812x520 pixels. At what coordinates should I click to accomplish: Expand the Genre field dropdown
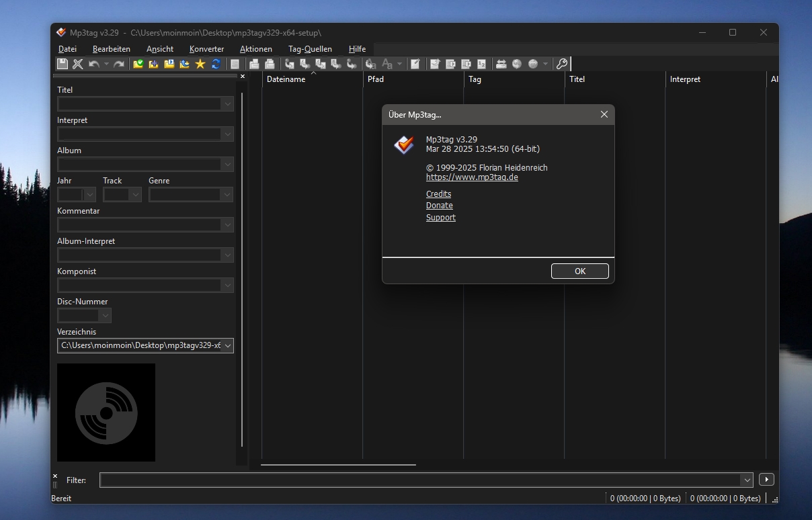[x=228, y=194]
